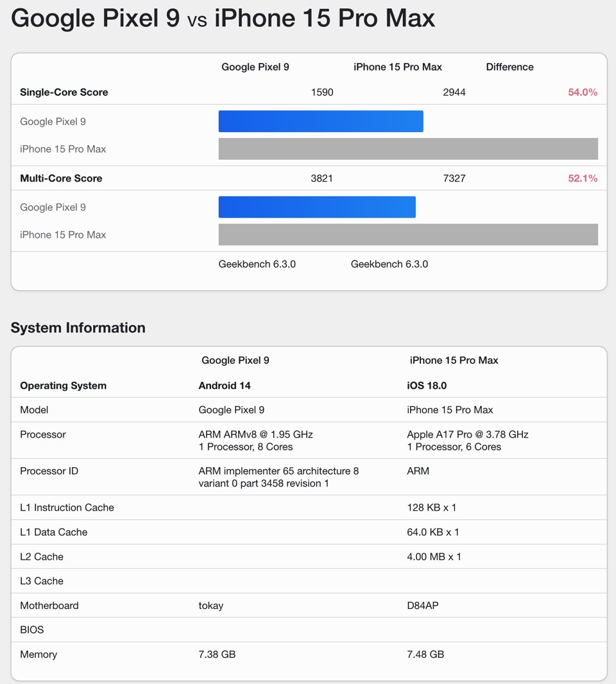Click the Multi-Core Score row label
This screenshot has height=684, width=616.
tap(61, 178)
